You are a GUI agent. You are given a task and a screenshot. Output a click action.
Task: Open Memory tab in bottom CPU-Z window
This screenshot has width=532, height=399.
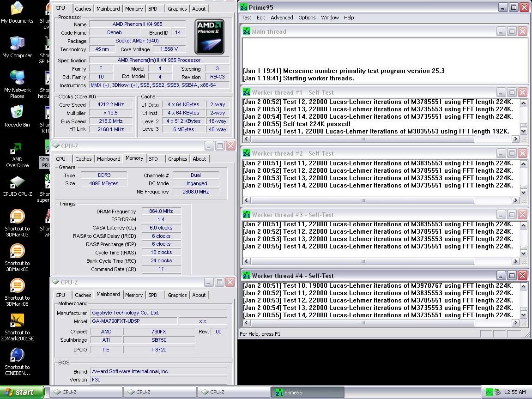[x=133, y=295]
